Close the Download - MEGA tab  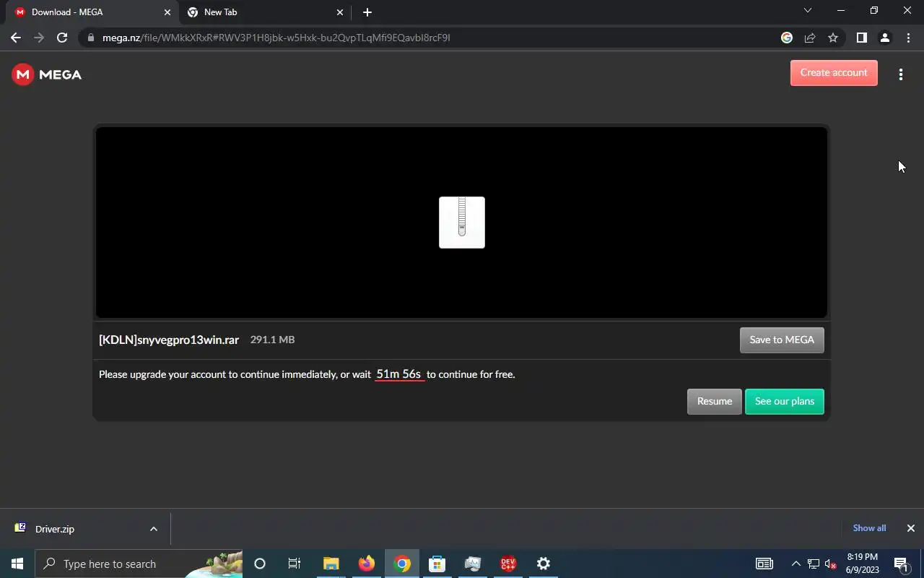tap(167, 12)
